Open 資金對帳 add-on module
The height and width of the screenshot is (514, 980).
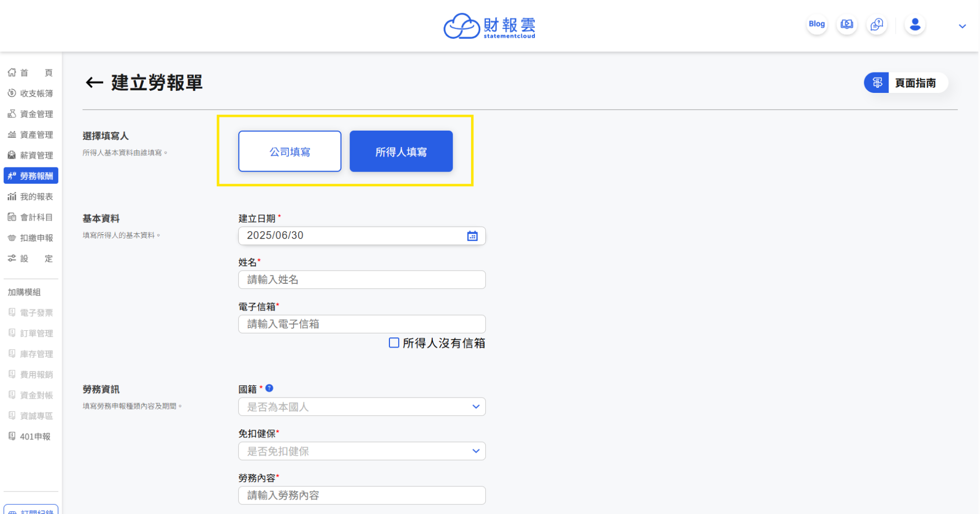coord(31,395)
